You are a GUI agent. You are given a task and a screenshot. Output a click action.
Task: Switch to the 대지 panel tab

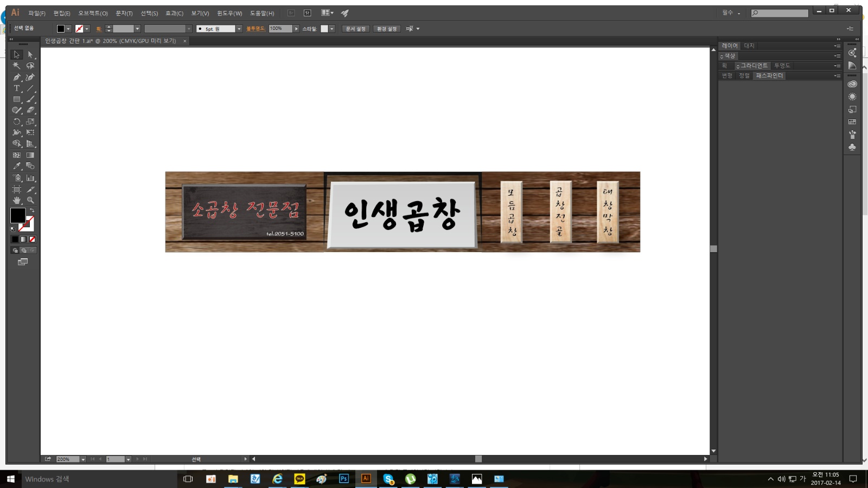[749, 46]
